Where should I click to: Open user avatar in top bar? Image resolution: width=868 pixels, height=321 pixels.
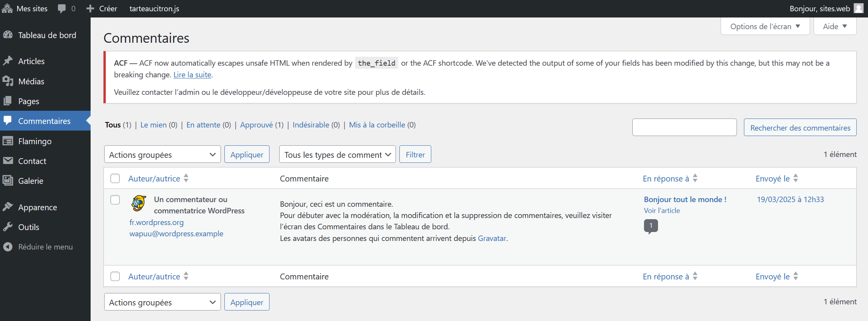858,9
